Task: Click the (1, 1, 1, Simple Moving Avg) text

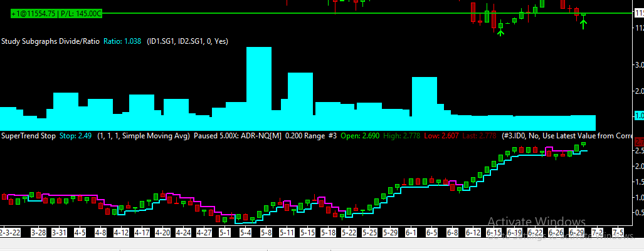Action: (144, 136)
